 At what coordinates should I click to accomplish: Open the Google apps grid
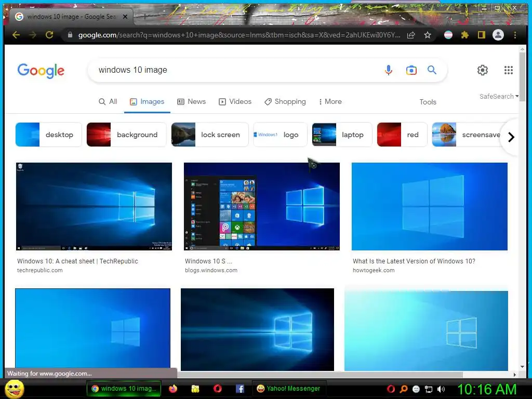(508, 70)
